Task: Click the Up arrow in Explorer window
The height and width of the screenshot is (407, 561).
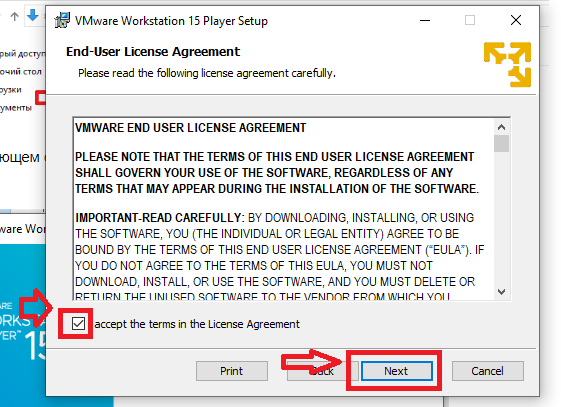Action: pos(14,16)
